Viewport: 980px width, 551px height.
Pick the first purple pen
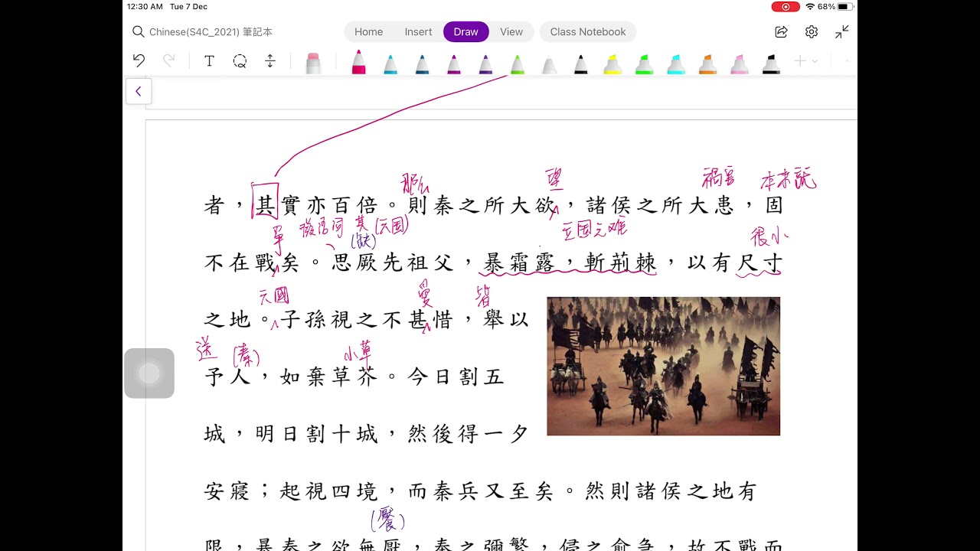pyautogui.click(x=454, y=64)
